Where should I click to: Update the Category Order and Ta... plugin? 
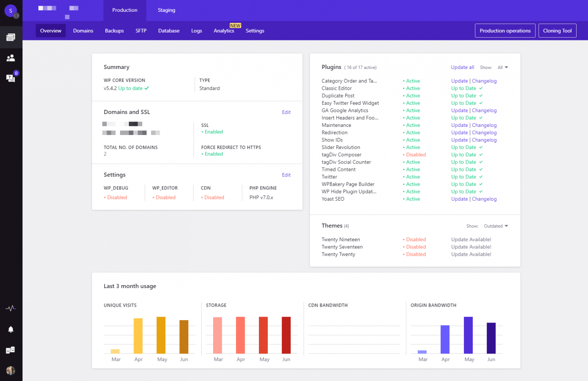(459, 81)
